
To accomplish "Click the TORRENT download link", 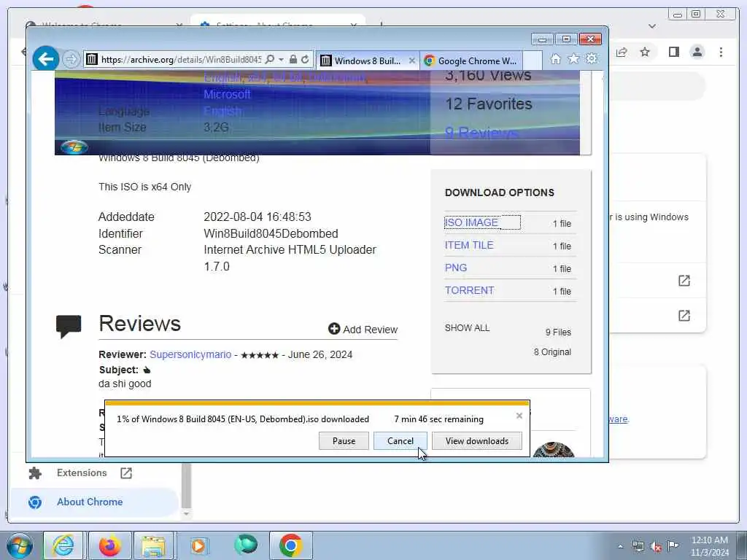I will (x=469, y=290).
